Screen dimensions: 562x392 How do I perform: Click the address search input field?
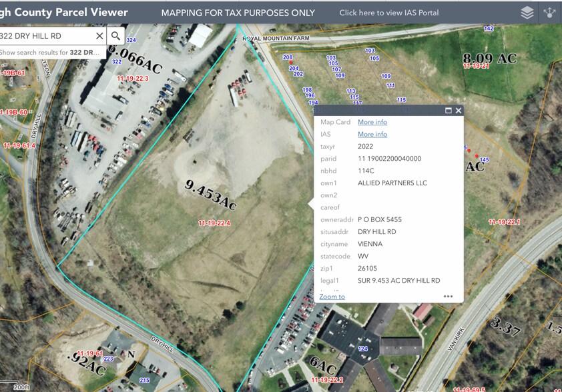[x=47, y=36]
